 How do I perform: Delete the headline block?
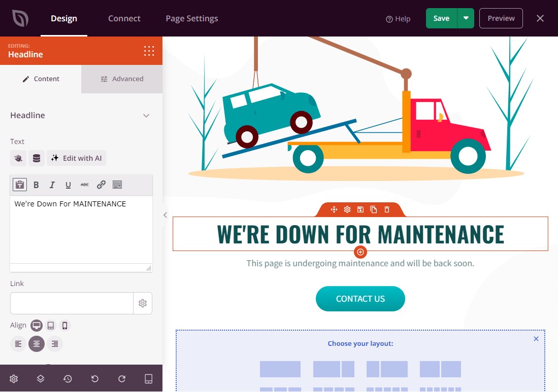[387, 209]
